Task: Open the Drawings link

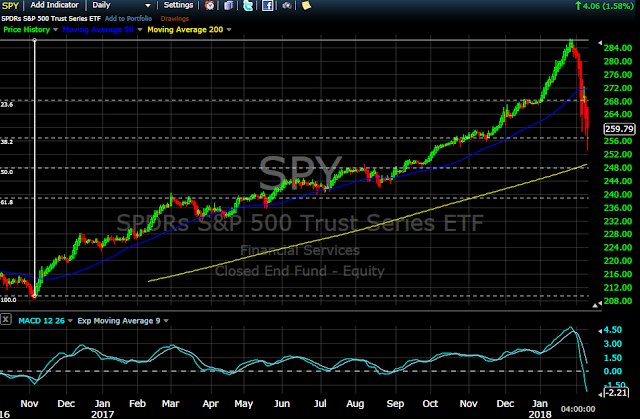Action: pos(175,19)
